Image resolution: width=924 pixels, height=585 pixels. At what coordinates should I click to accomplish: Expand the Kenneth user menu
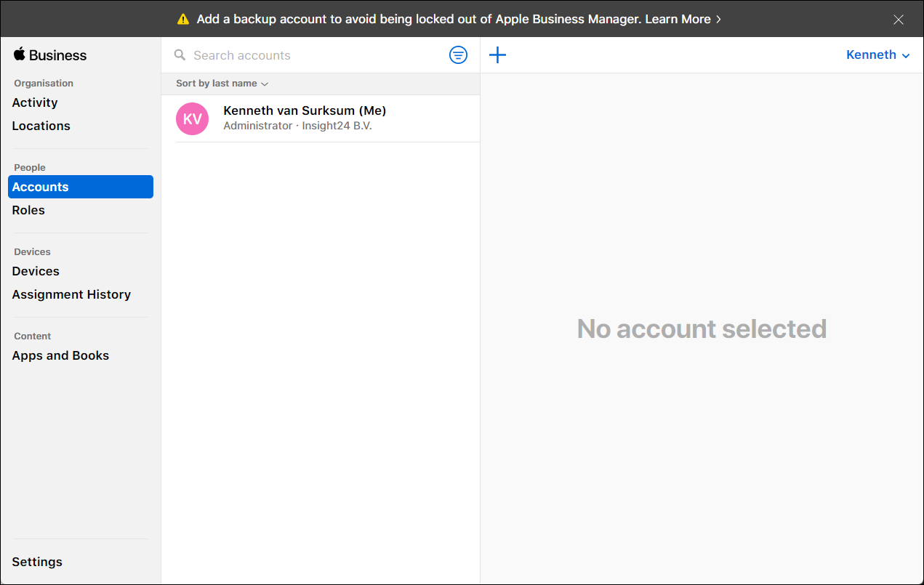point(877,55)
